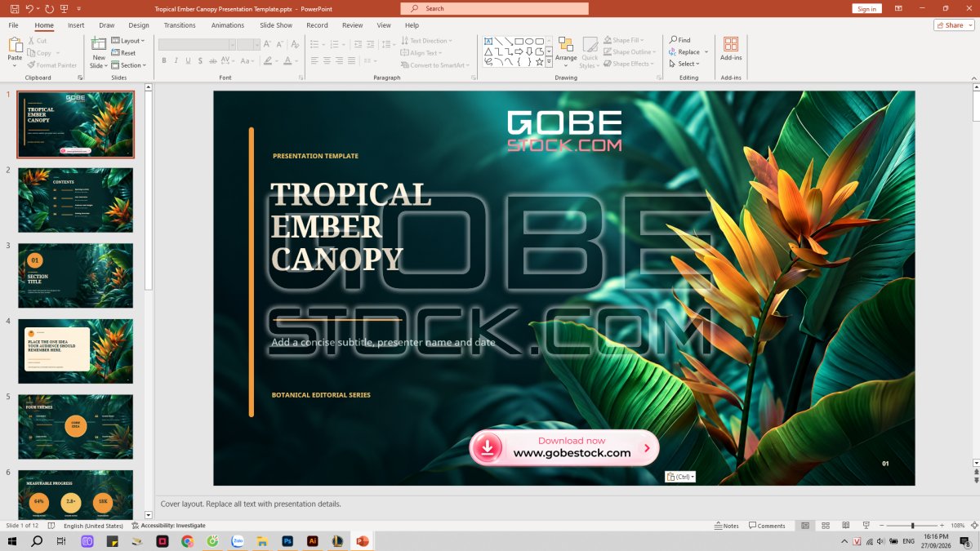
Task: Click the spell check book icon in status bar
Action: click(x=52, y=526)
